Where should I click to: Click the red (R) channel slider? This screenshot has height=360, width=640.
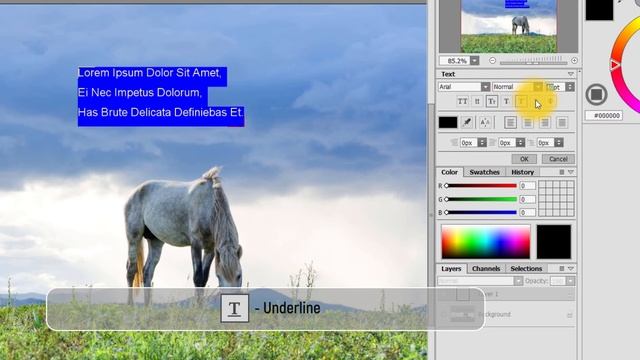click(x=481, y=186)
